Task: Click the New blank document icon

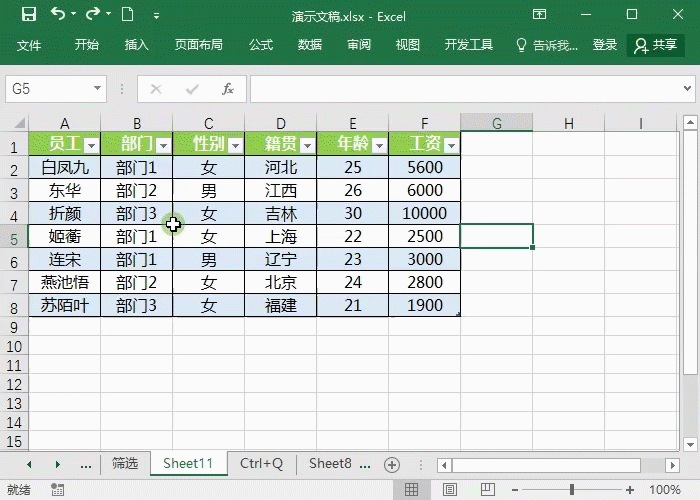Action: [x=127, y=15]
